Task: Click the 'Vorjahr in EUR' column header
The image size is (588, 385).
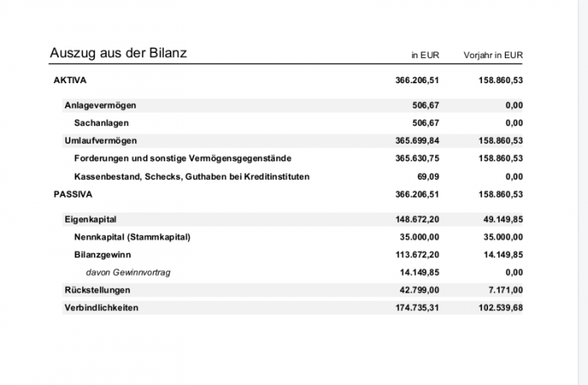Action: point(493,55)
